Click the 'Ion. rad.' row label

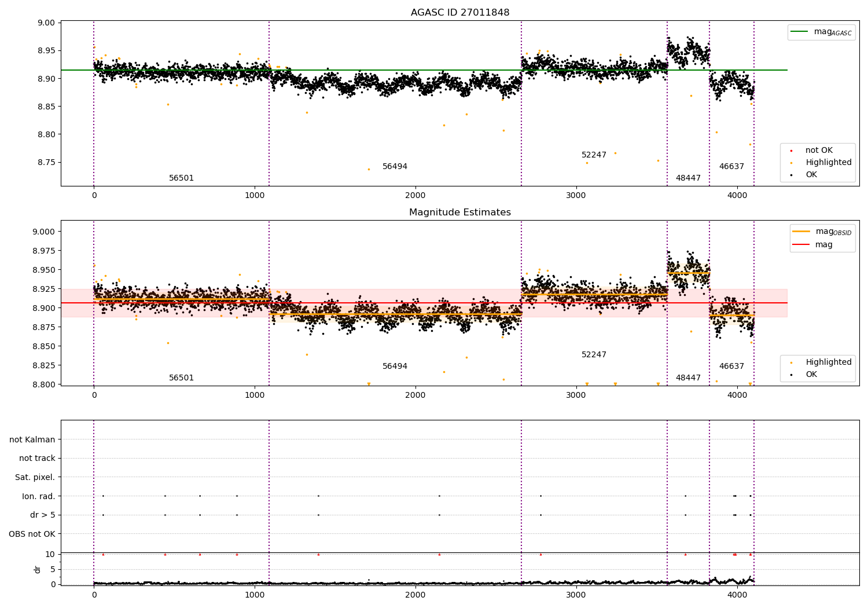pos(39,496)
